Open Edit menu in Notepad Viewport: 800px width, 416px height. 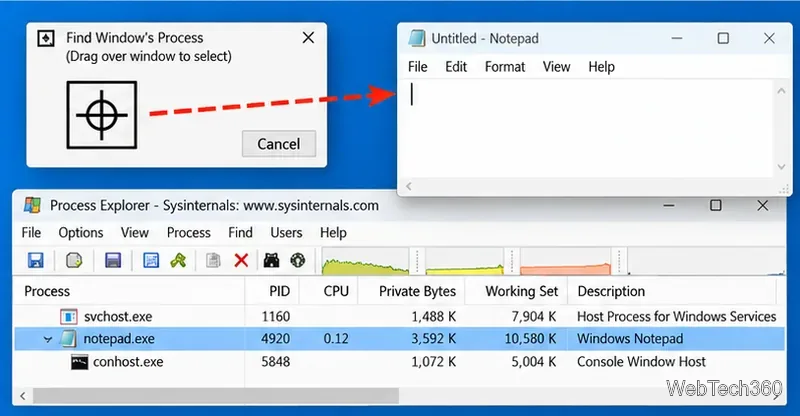coord(456,67)
